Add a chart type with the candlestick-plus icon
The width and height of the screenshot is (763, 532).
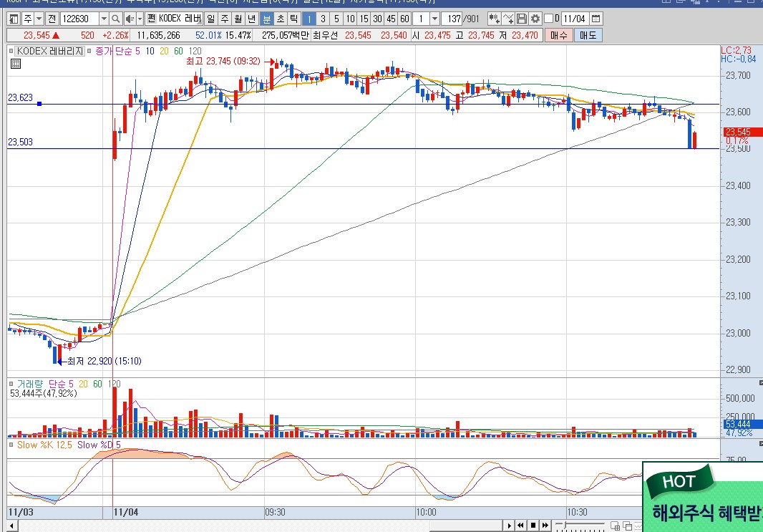click(x=495, y=19)
